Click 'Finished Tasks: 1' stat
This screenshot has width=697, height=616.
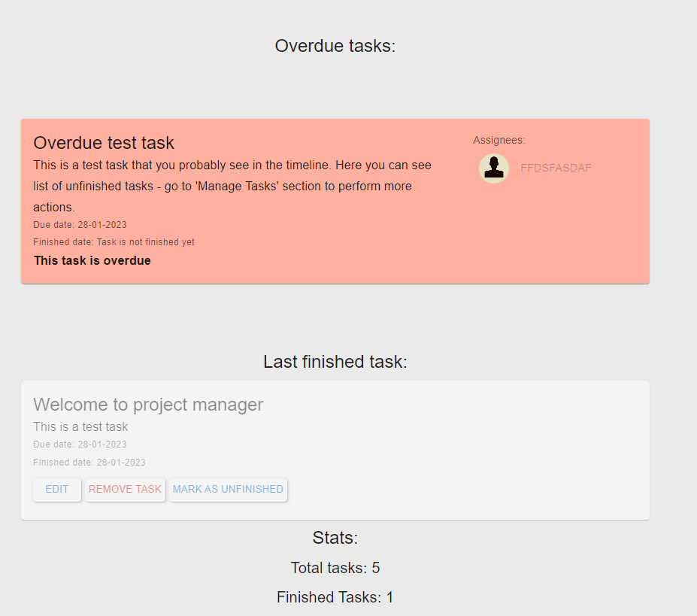pos(335,597)
